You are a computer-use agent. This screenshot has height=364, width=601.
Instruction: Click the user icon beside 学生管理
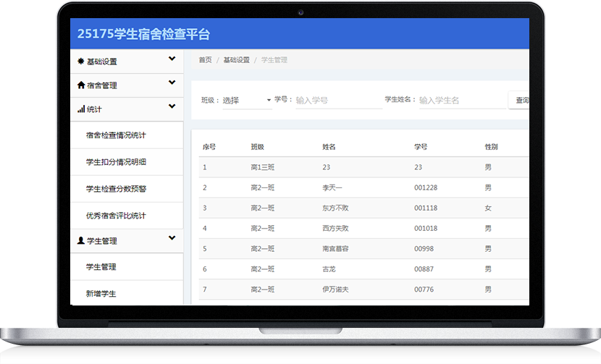(81, 240)
